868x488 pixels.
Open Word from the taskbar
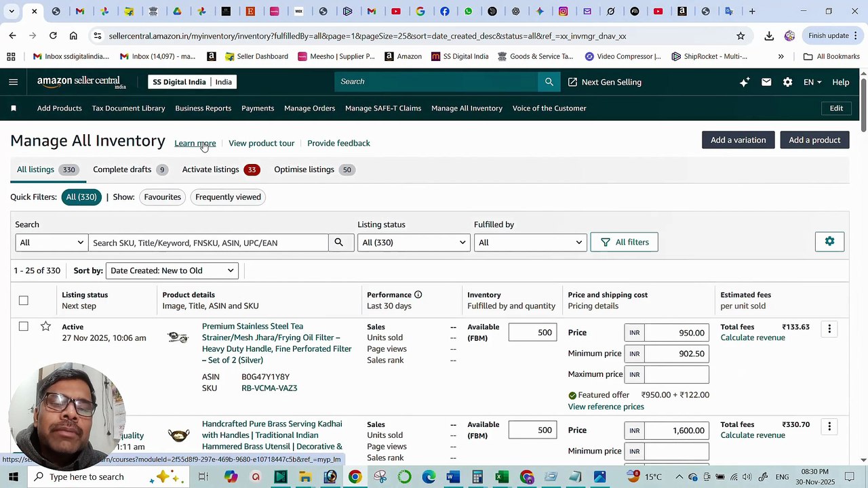[x=453, y=477]
